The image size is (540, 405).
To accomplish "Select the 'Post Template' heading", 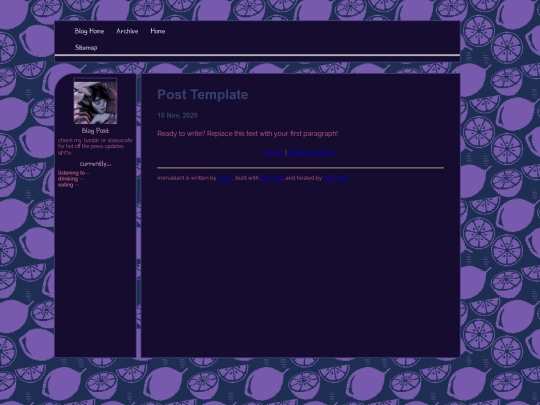I will tap(202, 94).
